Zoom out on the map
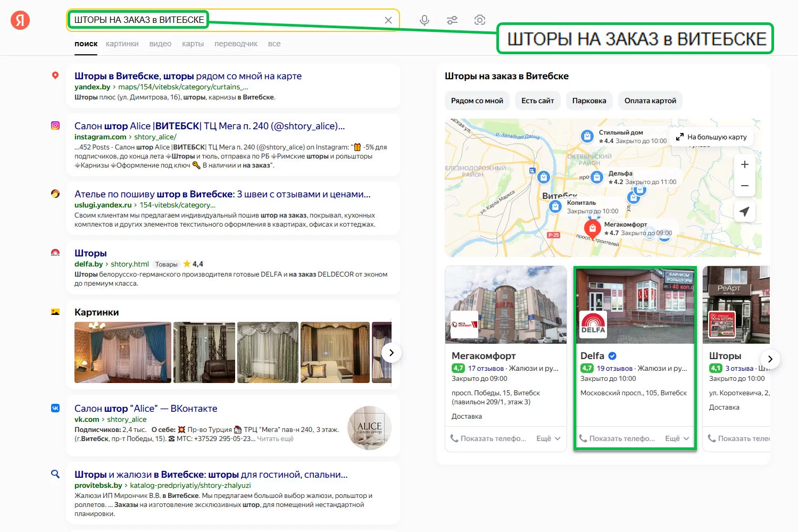The height and width of the screenshot is (532, 798). click(x=744, y=186)
